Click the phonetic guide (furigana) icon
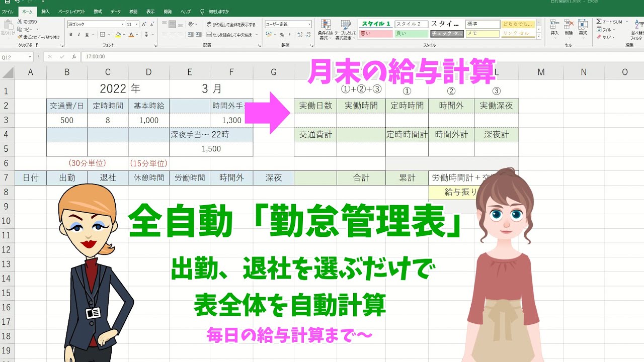This screenshot has height=362, width=644. (x=146, y=35)
